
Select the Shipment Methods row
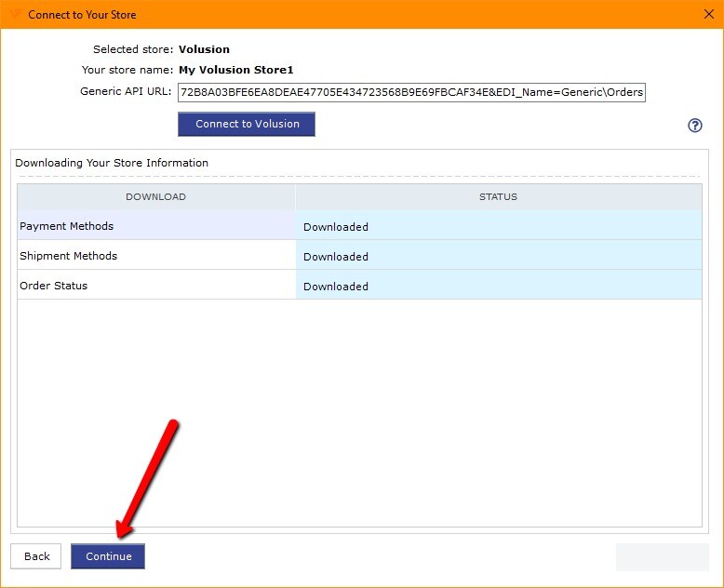(x=359, y=255)
